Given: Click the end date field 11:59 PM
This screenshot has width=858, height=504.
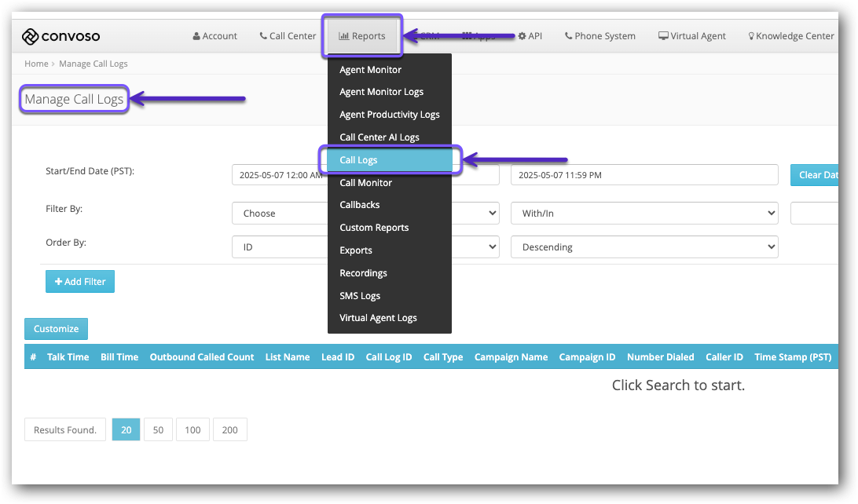Looking at the screenshot, I should (x=644, y=175).
